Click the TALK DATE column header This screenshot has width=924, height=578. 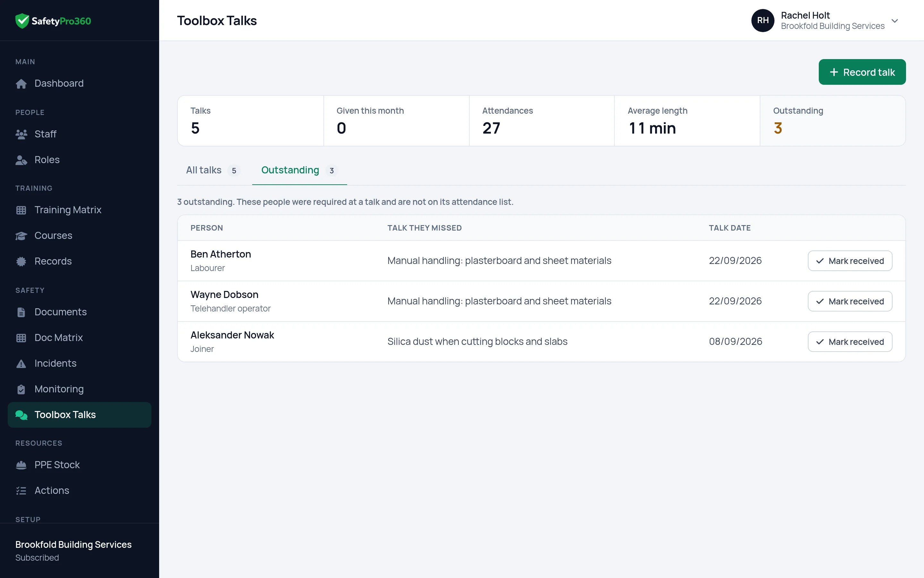tap(730, 228)
